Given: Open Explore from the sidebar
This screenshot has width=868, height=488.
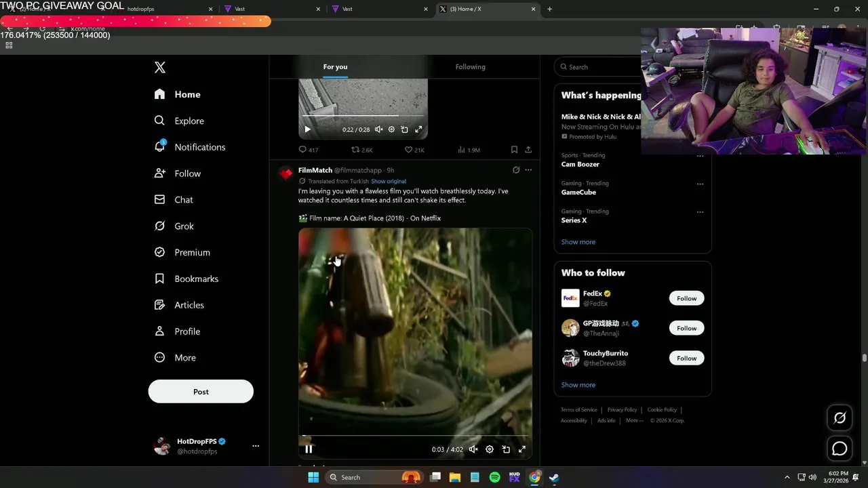Looking at the screenshot, I should coord(179,121).
